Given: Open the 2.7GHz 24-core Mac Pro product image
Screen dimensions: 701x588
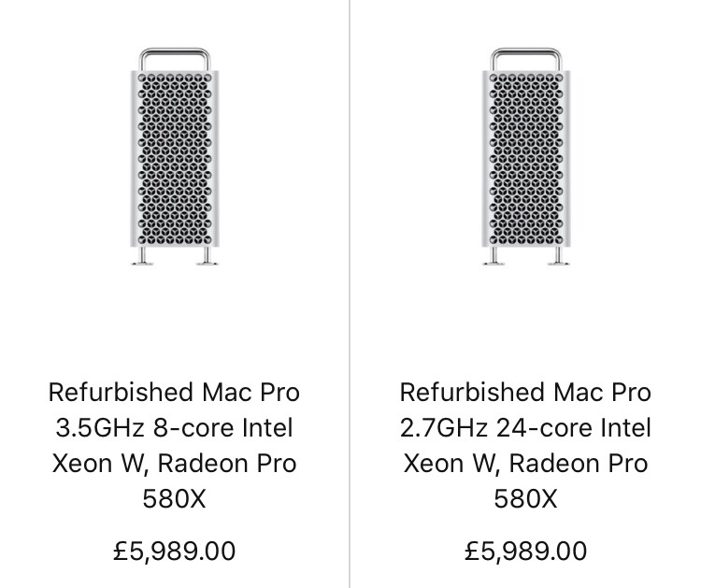Looking at the screenshot, I should (x=525, y=157).
